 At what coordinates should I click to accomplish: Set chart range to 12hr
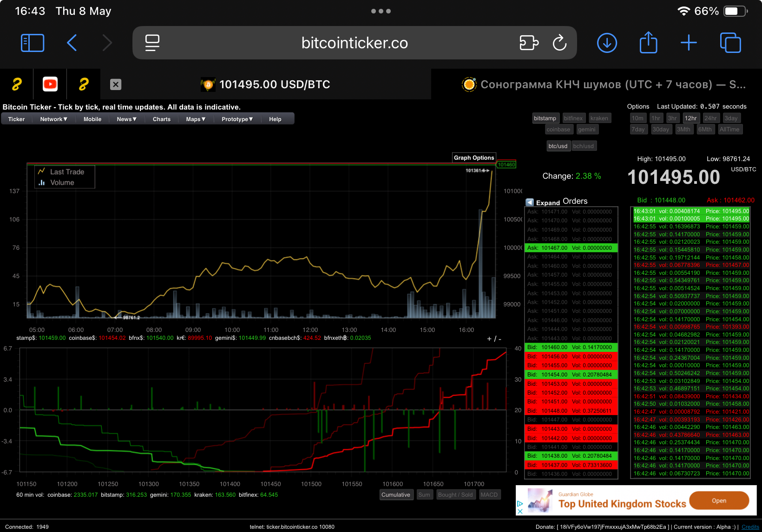tap(691, 118)
